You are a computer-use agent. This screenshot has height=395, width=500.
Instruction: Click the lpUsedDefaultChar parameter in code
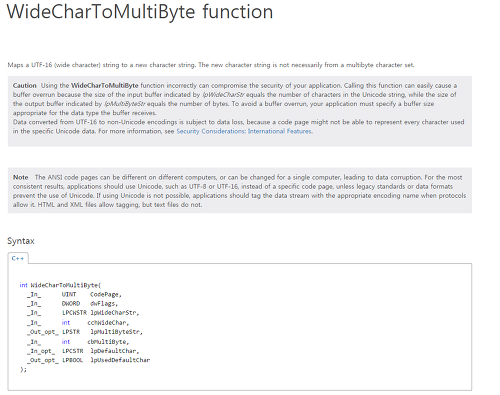[x=120, y=360]
